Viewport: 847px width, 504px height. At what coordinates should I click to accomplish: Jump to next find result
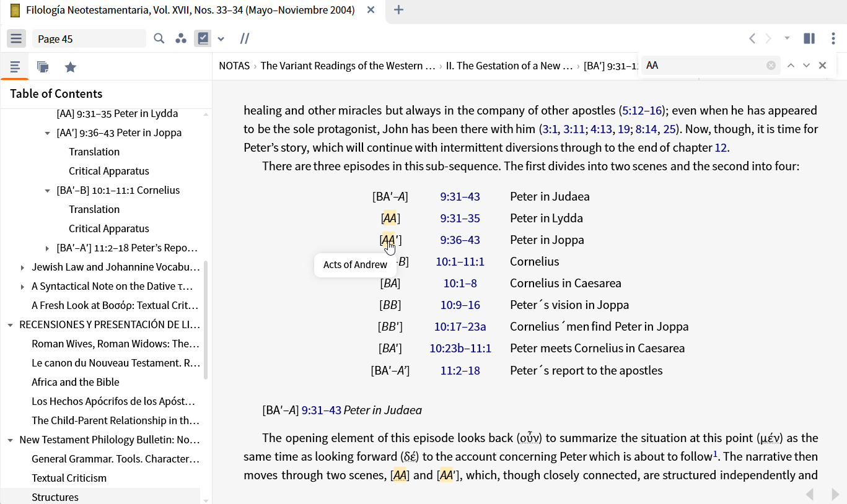click(806, 65)
